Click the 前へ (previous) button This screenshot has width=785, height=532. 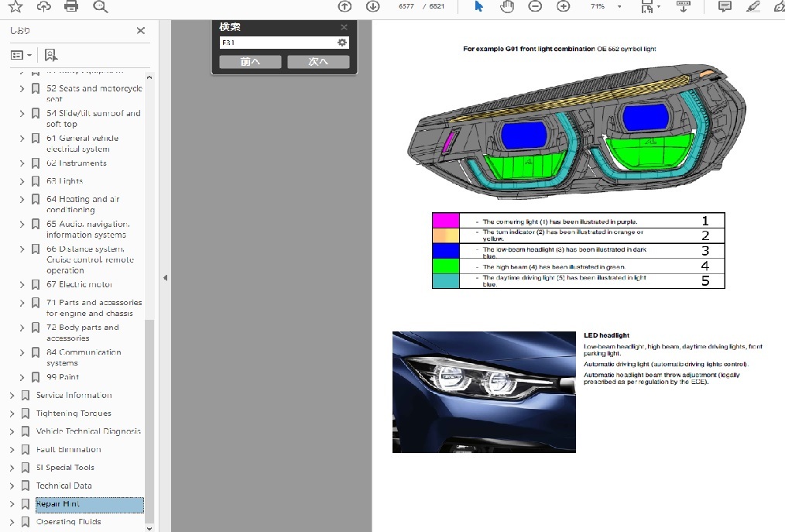[x=250, y=62]
